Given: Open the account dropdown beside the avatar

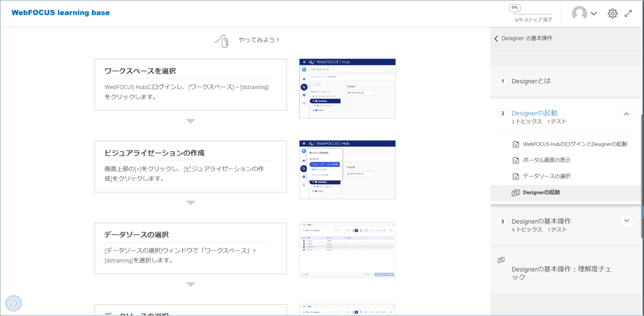Looking at the screenshot, I should click(x=594, y=13).
